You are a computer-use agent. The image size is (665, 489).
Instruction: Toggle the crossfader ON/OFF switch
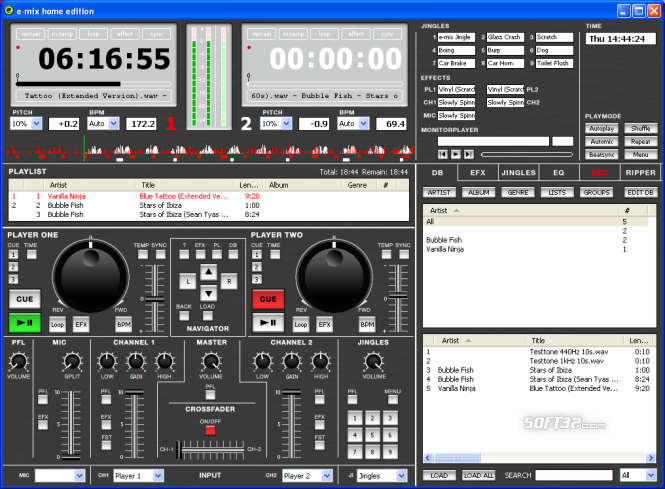pyautogui.click(x=210, y=430)
